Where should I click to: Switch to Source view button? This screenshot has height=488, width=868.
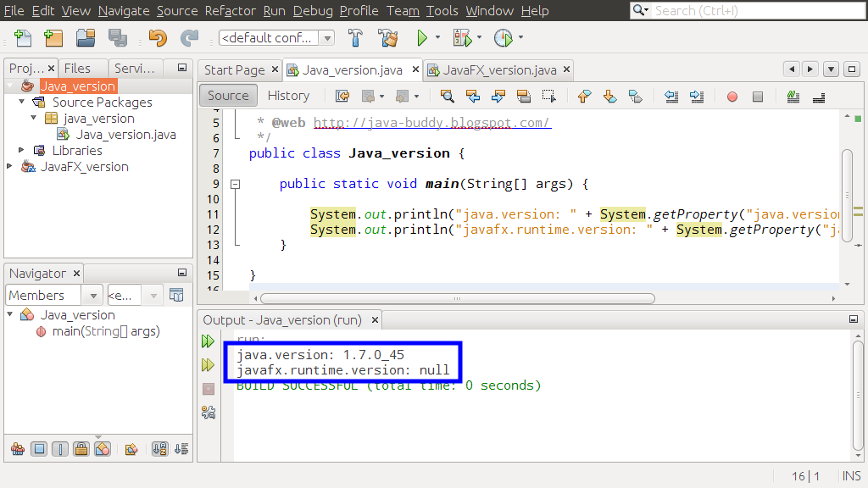coord(228,96)
